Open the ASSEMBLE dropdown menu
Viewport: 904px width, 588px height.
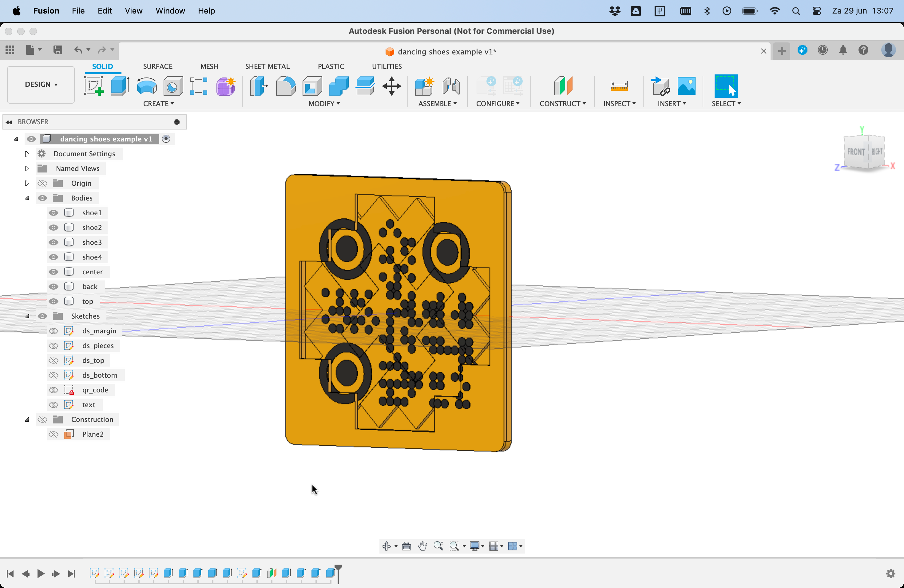(x=437, y=104)
